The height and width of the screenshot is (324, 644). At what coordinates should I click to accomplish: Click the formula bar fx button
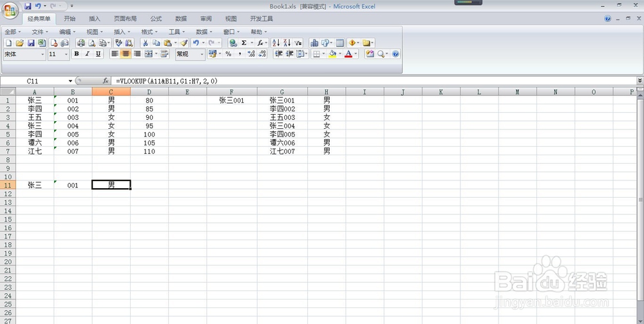click(x=106, y=81)
